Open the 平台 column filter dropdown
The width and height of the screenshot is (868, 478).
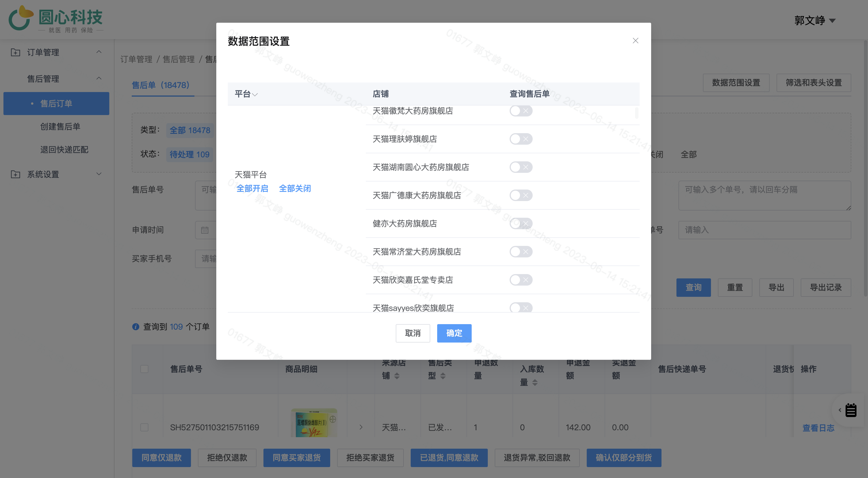click(x=255, y=94)
